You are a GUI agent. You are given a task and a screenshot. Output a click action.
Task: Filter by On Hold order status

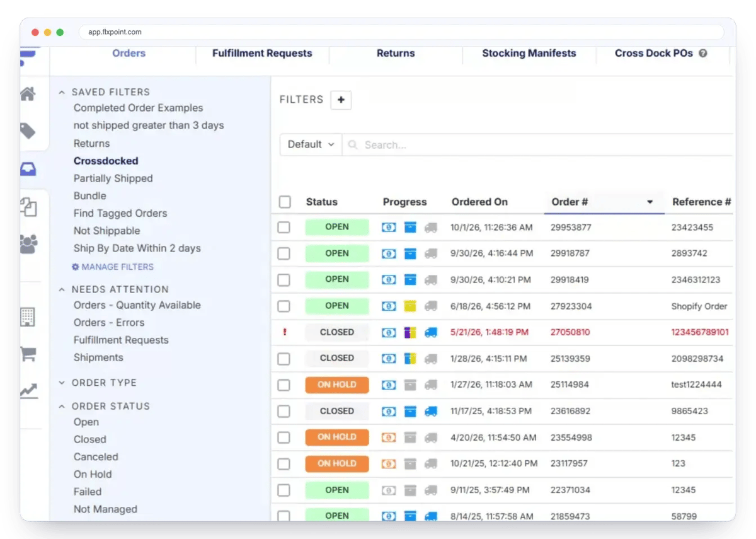(93, 474)
